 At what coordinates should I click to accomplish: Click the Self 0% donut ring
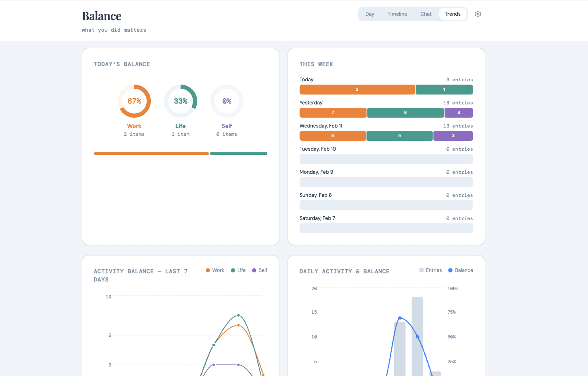[x=227, y=101]
